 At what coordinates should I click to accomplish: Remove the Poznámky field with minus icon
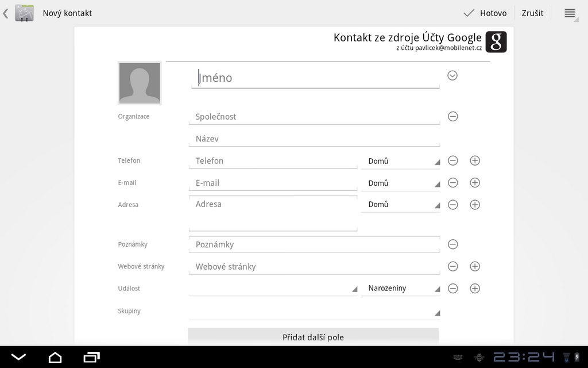pyautogui.click(x=452, y=244)
